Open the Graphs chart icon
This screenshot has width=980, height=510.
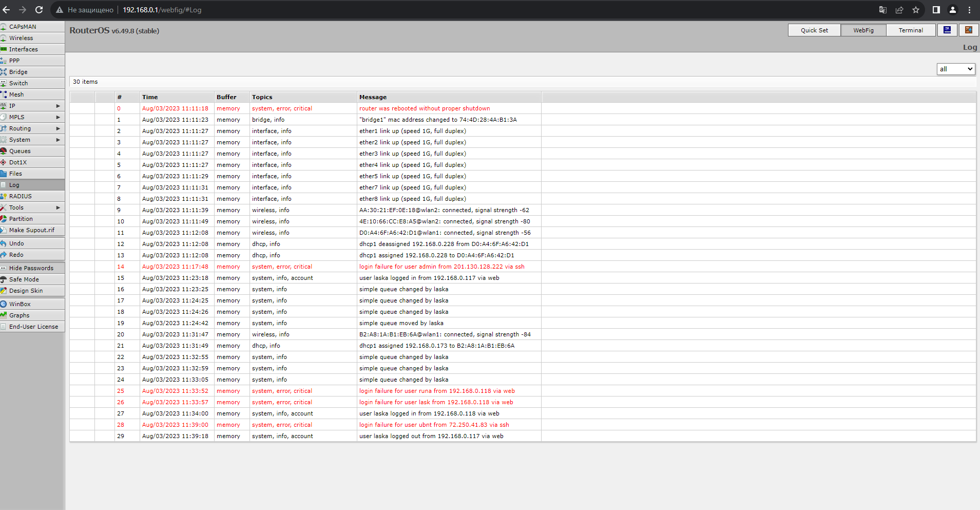[x=4, y=315]
